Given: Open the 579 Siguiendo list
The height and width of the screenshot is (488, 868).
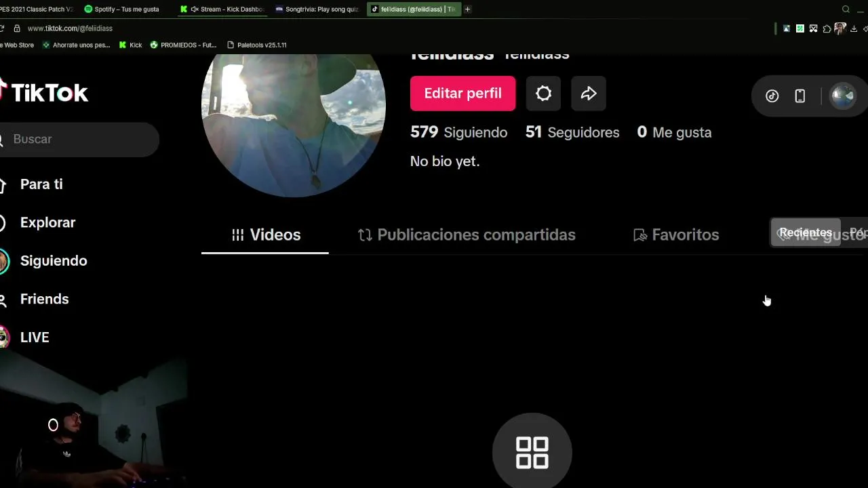Looking at the screenshot, I should [459, 132].
